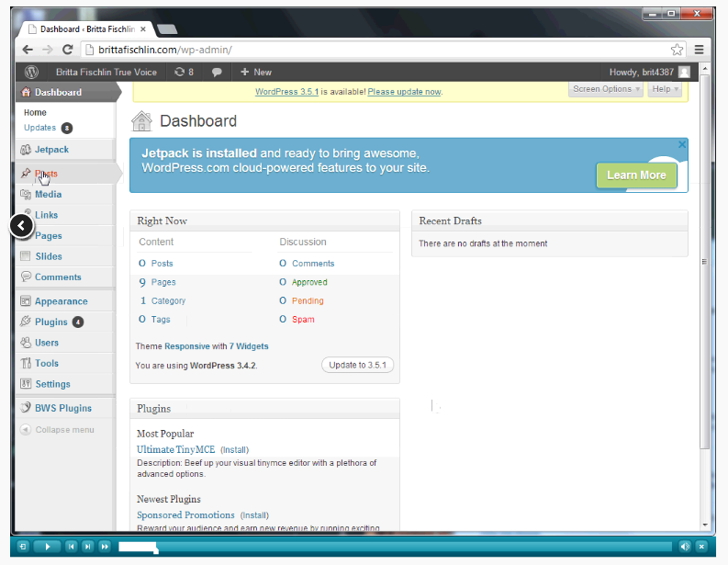Open the BWS Plugins sidebar item

point(65,408)
